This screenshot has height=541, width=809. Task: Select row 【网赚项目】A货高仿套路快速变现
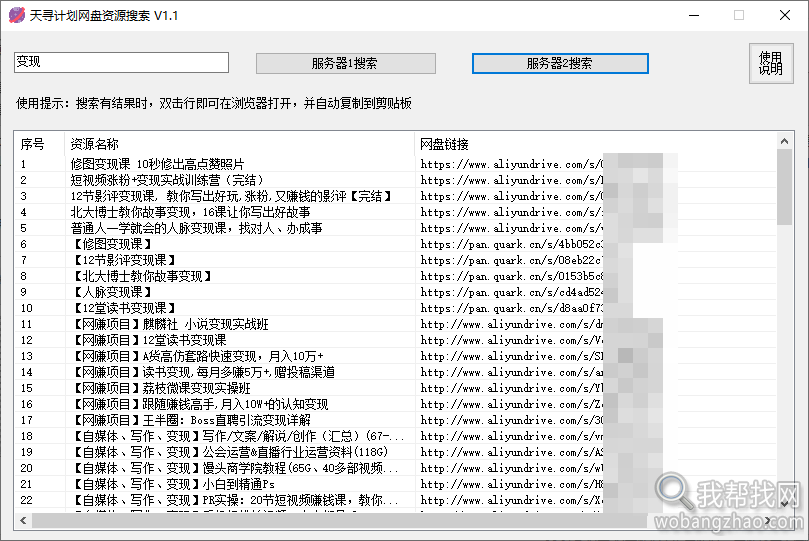coord(396,356)
